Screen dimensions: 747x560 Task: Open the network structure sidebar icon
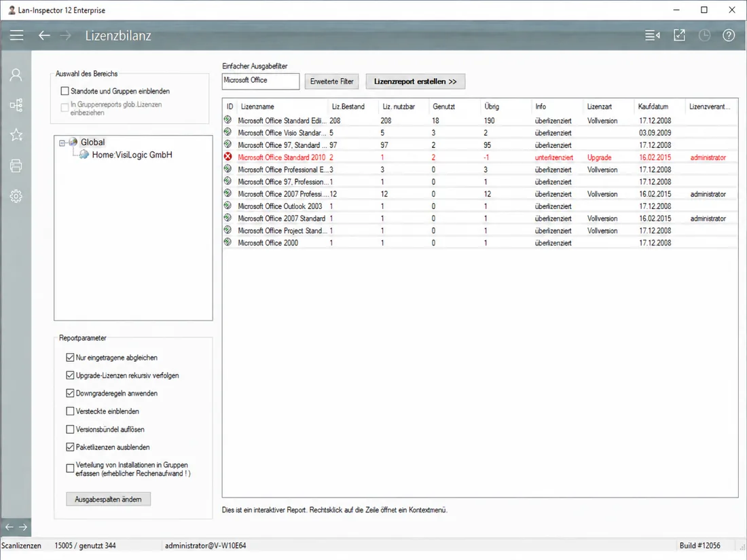(x=16, y=105)
